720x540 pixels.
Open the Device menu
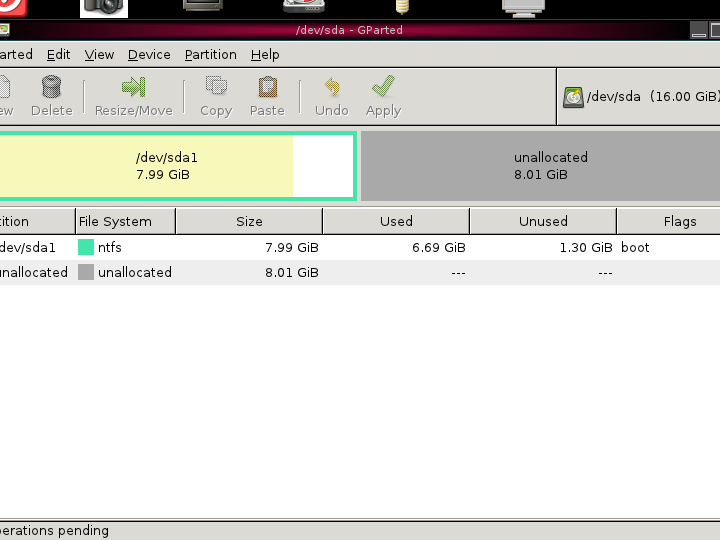point(149,55)
